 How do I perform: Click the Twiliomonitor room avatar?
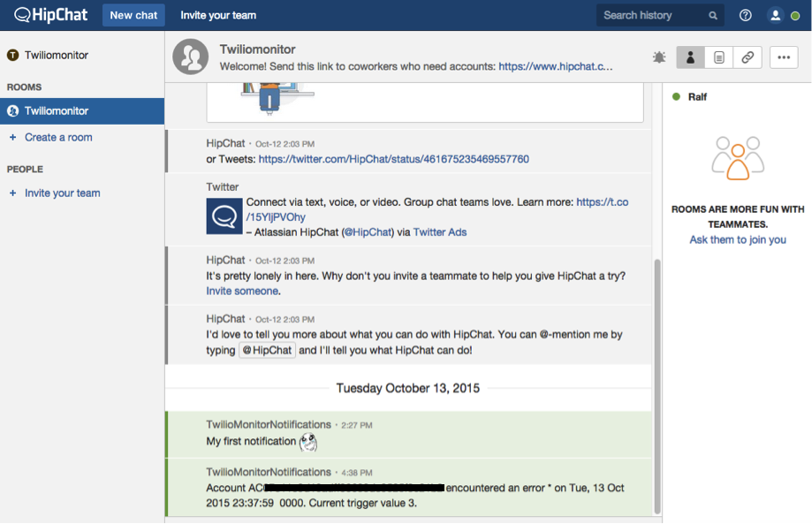tap(191, 57)
